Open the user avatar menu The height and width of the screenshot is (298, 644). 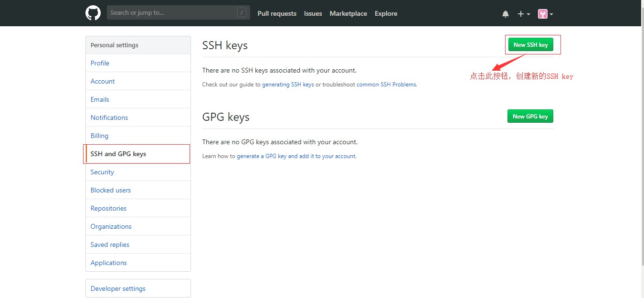[545, 14]
